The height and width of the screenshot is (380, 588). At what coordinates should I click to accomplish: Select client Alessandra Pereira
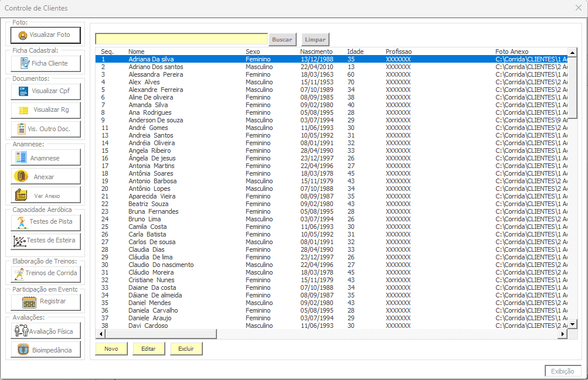pyautogui.click(x=331, y=74)
